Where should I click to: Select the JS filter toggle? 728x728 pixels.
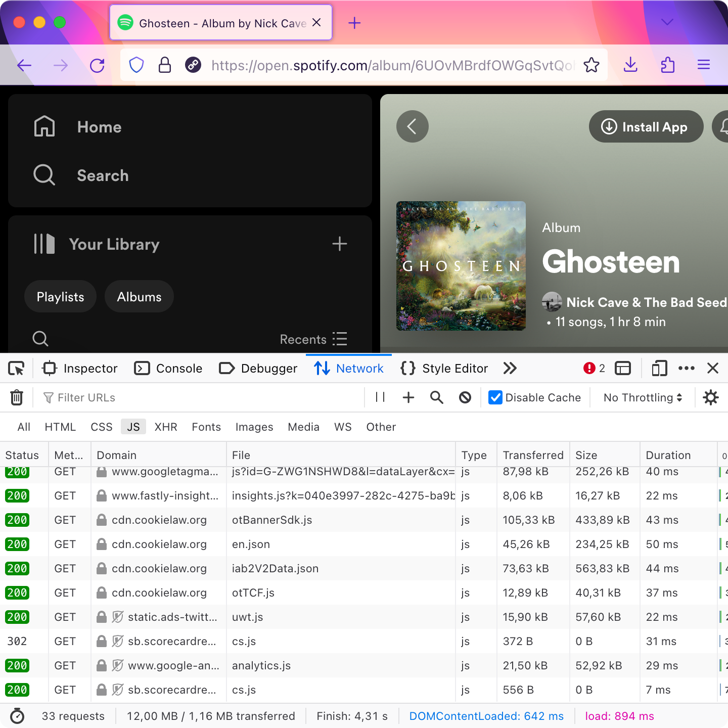click(x=133, y=427)
